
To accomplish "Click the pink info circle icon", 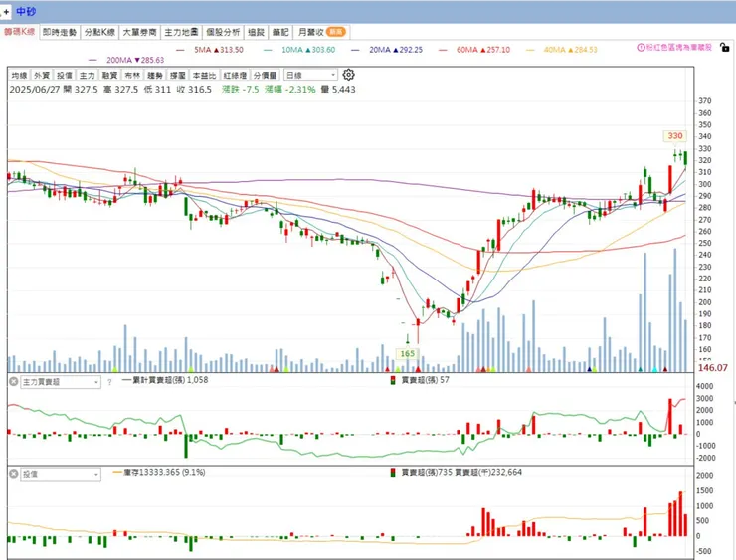I will [641, 47].
